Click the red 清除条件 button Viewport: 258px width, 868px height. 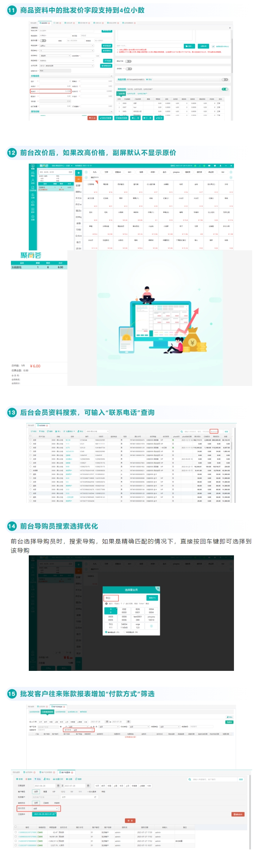tap(238, 814)
